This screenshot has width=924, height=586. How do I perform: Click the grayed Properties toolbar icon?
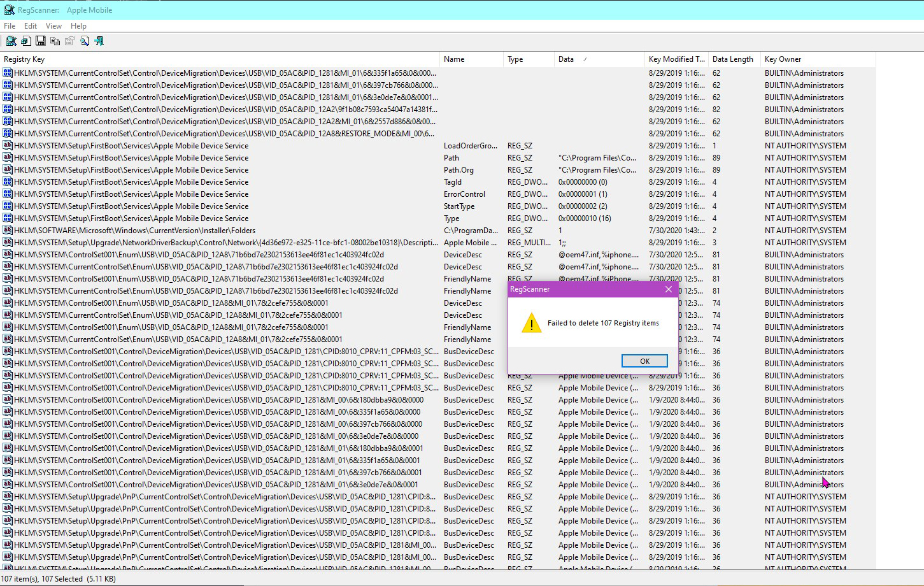coord(70,41)
